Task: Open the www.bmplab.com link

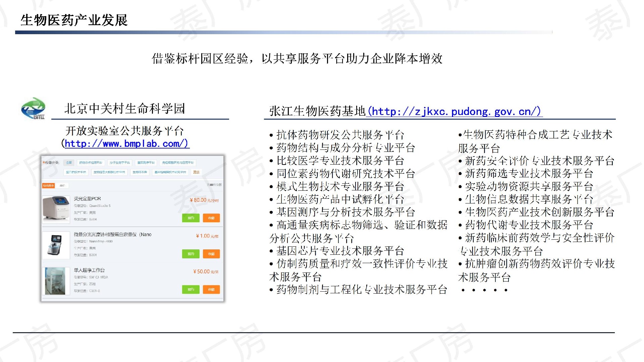Action: coord(126,143)
